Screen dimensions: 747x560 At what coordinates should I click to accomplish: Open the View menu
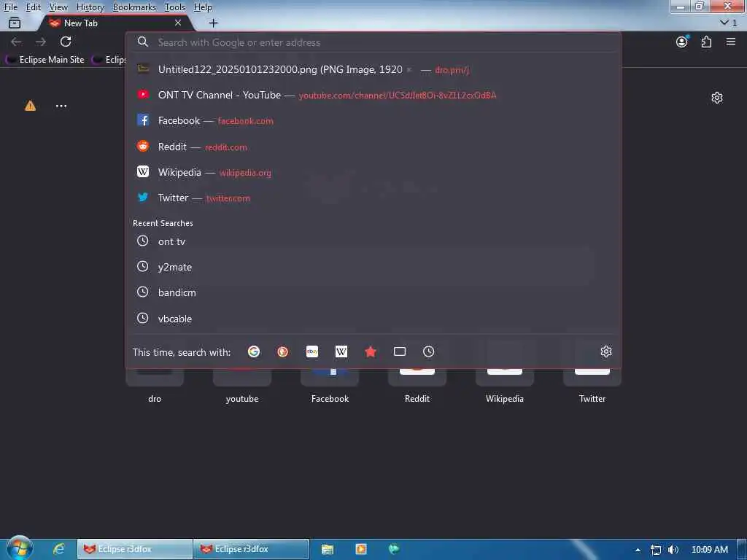[x=58, y=7]
